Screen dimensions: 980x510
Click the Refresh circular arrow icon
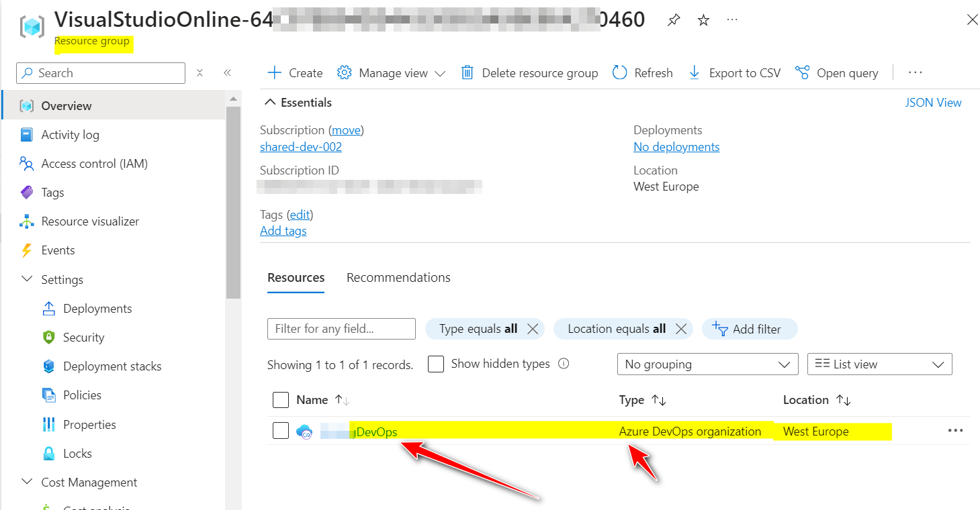(x=619, y=72)
